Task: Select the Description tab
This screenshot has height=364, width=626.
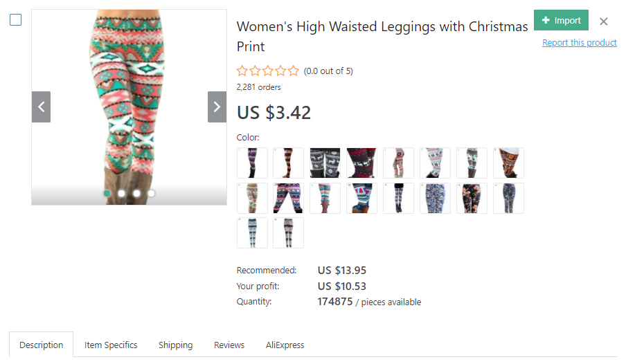Action: tap(41, 345)
